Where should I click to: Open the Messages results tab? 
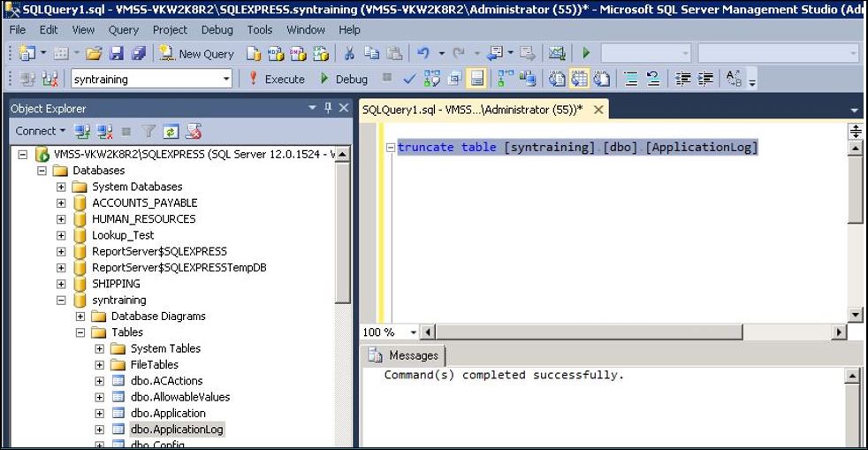pyautogui.click(x=405, y=355)
